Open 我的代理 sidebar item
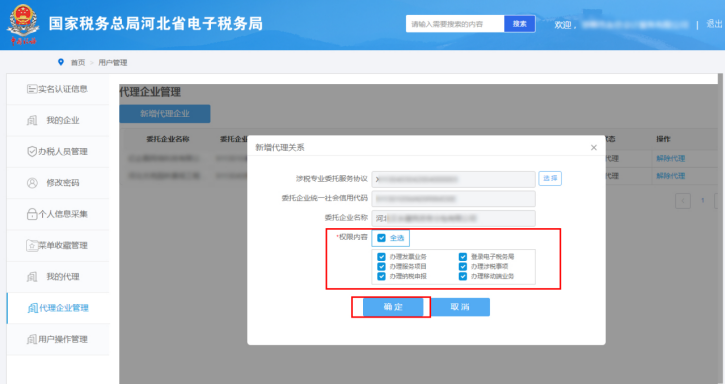 pyautogui.click(x=58, y=276)
